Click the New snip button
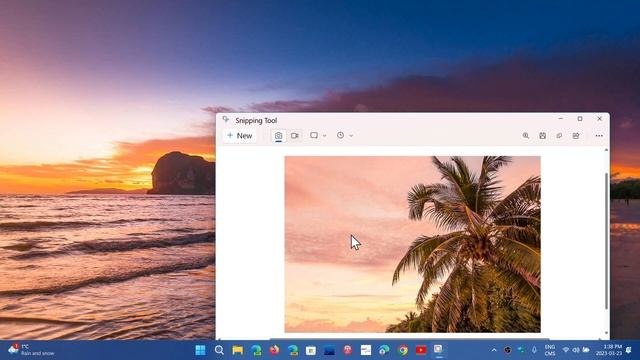640x360 pixels. (x=240, y=136)
